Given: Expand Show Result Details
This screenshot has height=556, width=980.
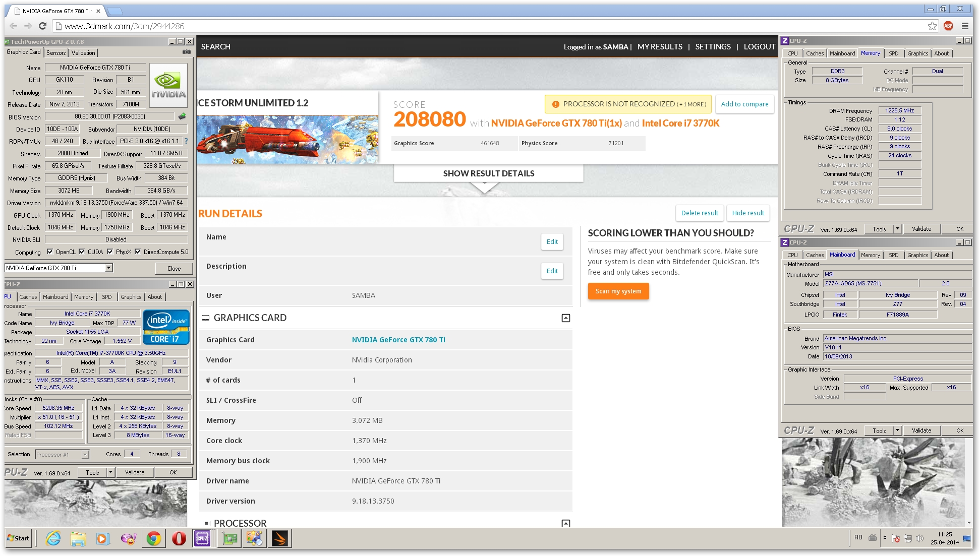Looking at the screenshot, I should pos(488,173).
